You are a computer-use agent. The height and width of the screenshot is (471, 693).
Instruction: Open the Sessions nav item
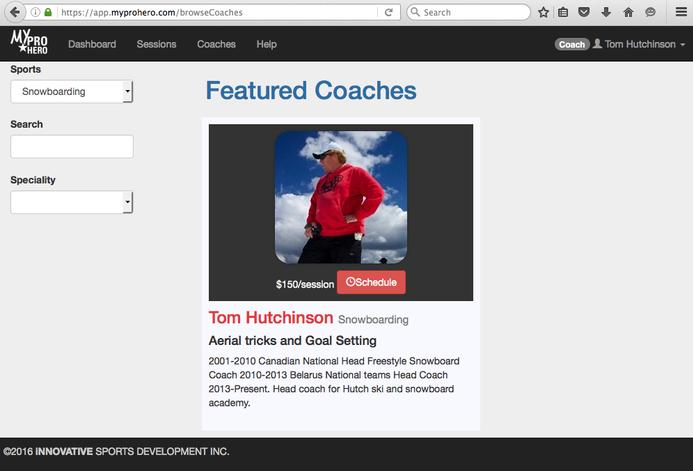[x=156, y=44]
